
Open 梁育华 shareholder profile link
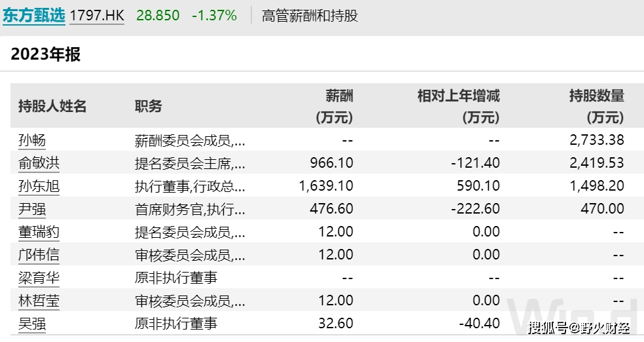coord(39,278)
